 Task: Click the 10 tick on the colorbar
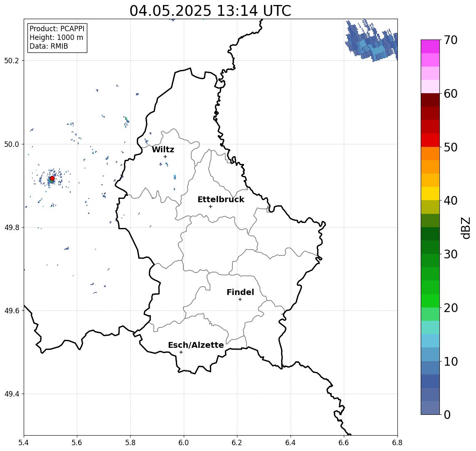point(451,361)
